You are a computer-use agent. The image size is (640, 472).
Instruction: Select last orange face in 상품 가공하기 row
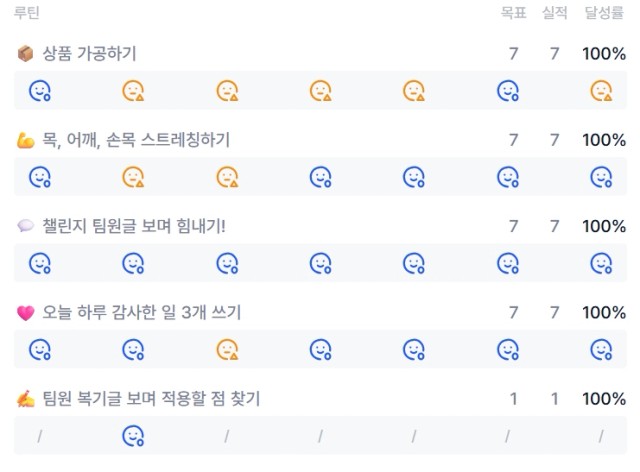pyautogui.click(x=601, y=90)
